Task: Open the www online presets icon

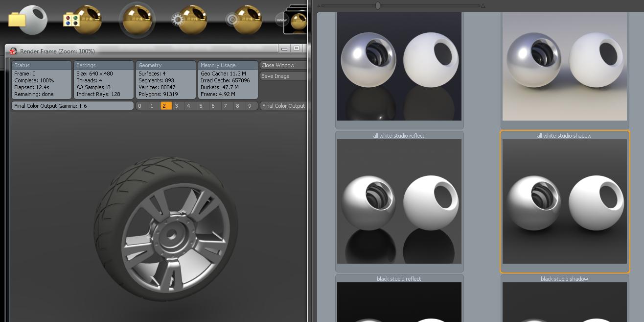Action: [292, 20]
